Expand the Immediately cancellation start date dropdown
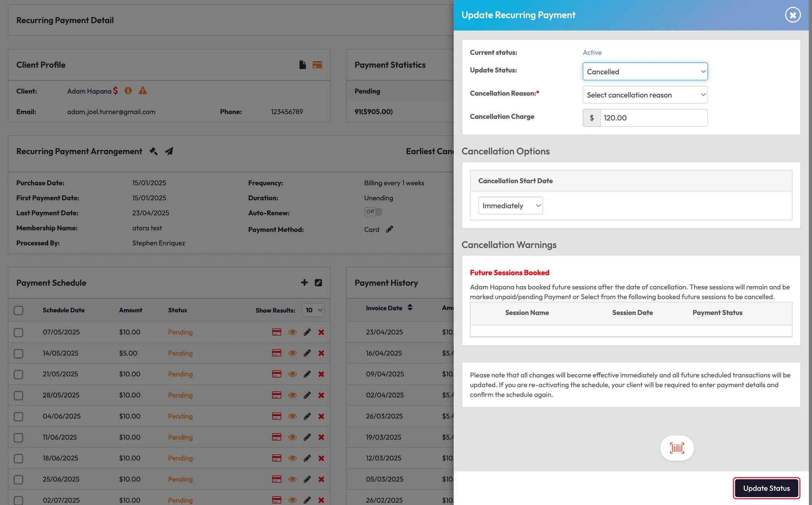The image size is (812, 505). (x=510, y=205)
